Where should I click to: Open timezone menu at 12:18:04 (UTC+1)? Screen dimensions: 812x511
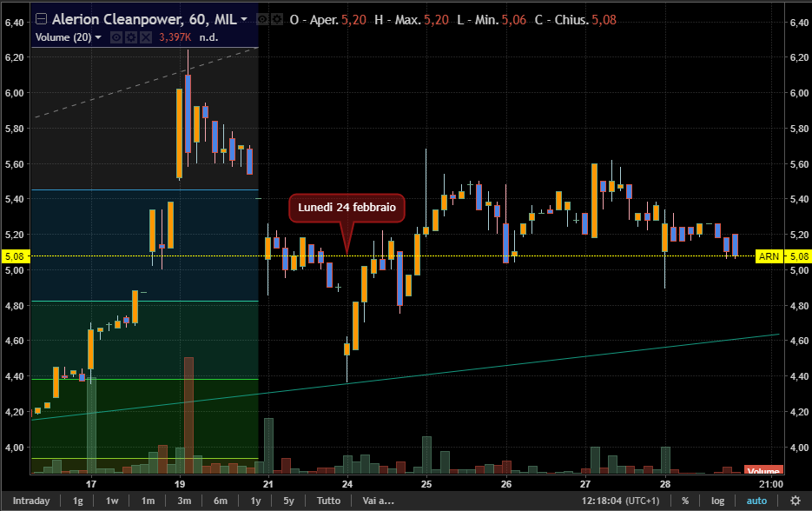(620, 501)
